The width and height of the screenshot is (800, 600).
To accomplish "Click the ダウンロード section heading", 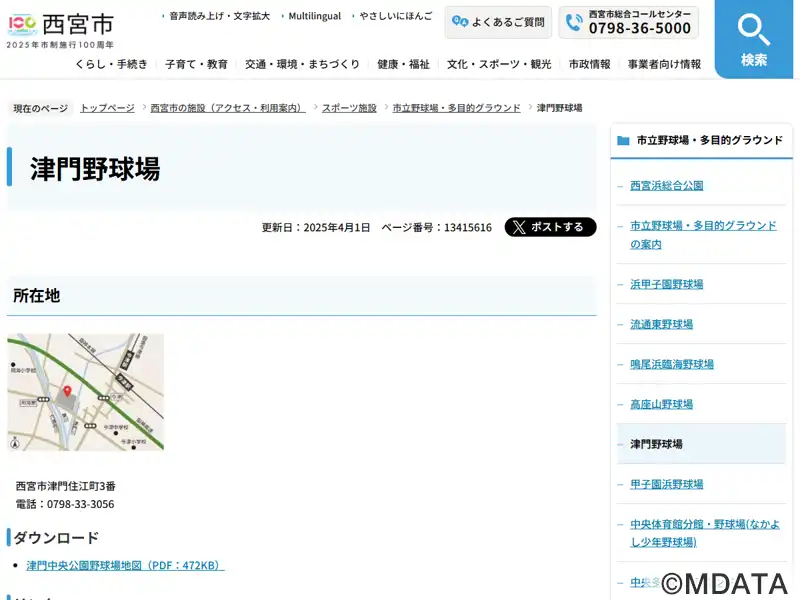I will coord(56,538).
